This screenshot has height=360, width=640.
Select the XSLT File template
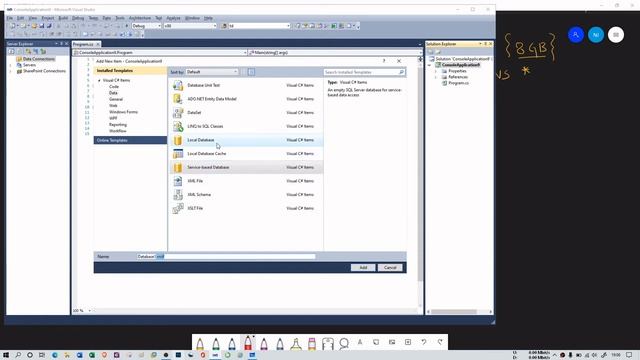click(x=246, y=208)
